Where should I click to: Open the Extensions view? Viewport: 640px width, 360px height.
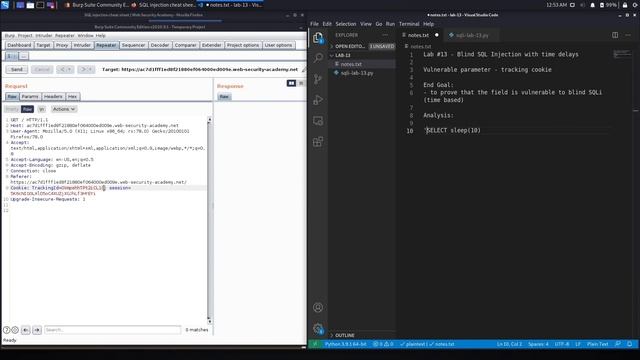(318, 142)
